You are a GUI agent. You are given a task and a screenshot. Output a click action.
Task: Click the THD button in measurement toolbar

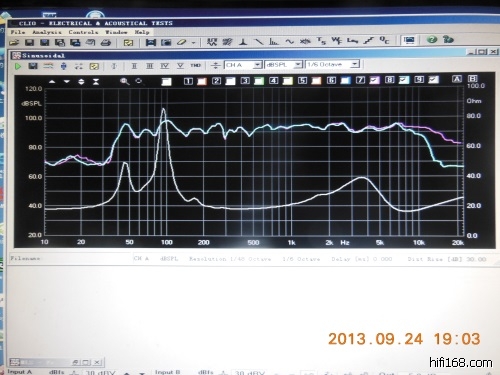pos(195,65)
